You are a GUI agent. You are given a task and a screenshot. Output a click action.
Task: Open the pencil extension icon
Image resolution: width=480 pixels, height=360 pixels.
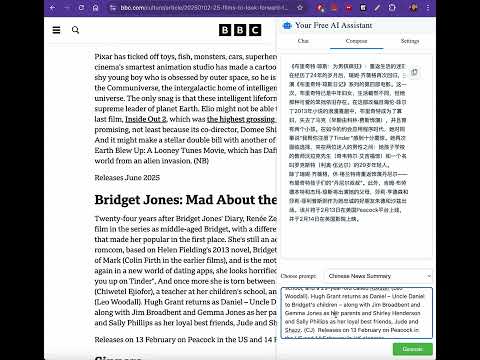(377, 8)
